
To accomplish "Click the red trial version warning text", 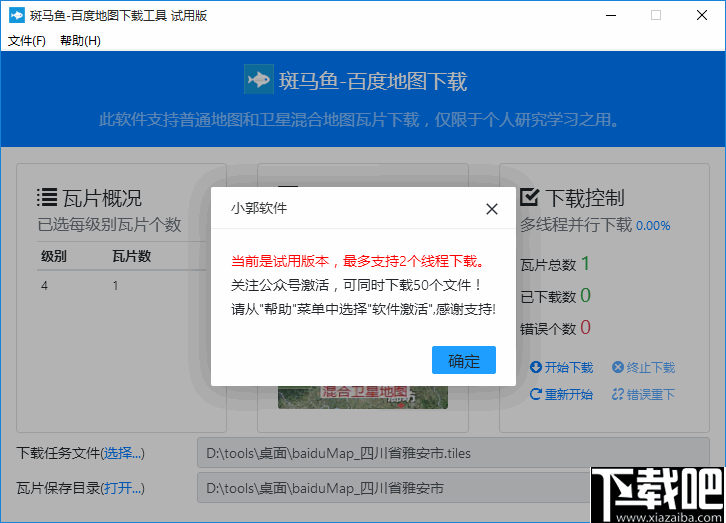I will coord(359,262).
